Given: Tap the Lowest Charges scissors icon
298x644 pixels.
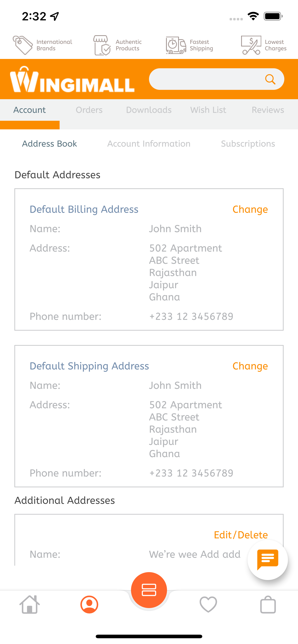Looking at the screenshot, I should click(251, 45).
